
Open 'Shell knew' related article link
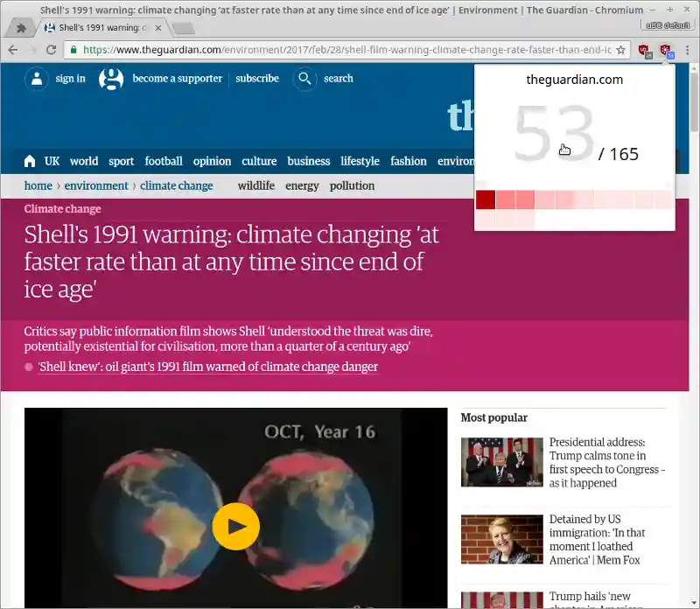pos(207,367)
